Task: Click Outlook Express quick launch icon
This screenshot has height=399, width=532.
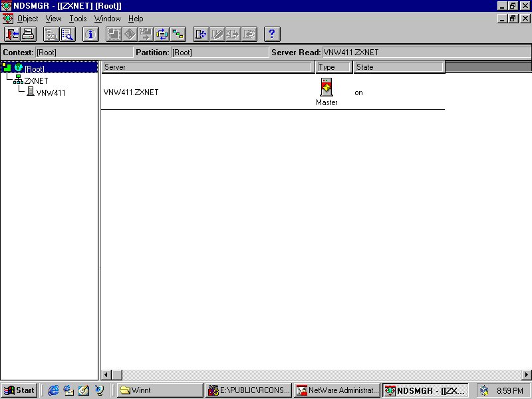Action: (x=68, y=390)
